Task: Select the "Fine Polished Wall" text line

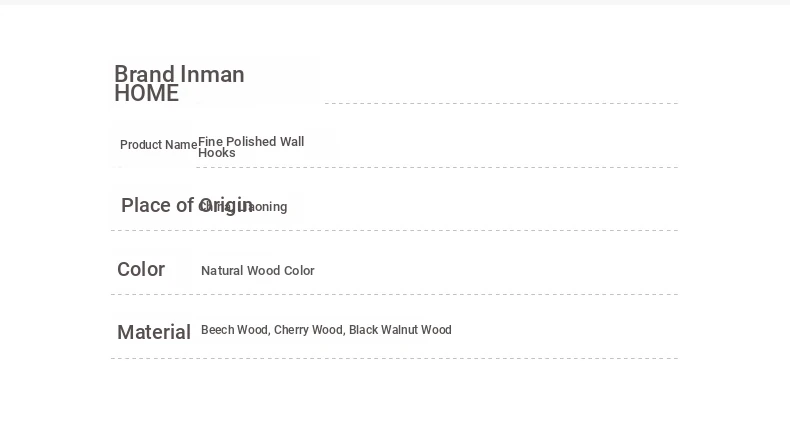Action: (x=251, y=142)
